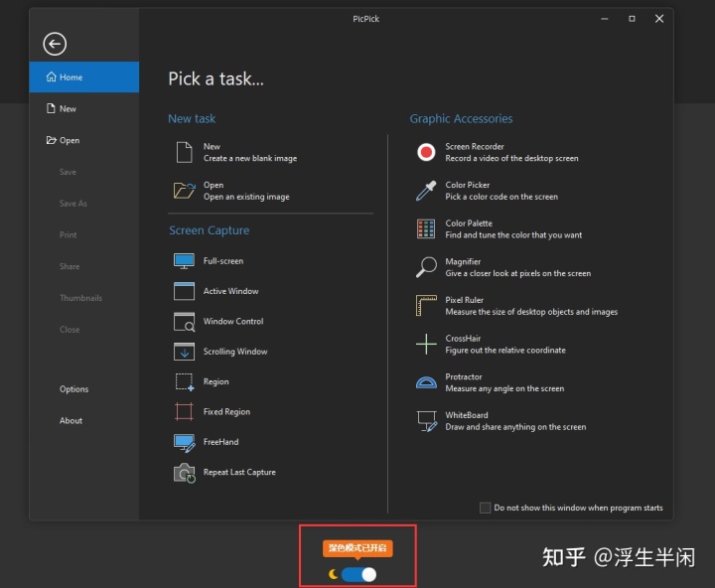Image resolution: width=715 pixels, height=588 pixels.
Task: Click the Protractor icon
Action: [426, 382]
